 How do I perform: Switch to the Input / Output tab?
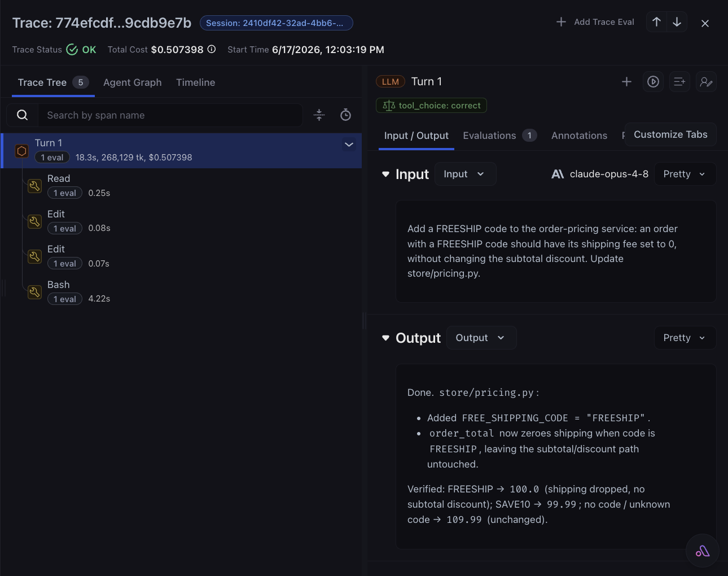pos(416,136)
